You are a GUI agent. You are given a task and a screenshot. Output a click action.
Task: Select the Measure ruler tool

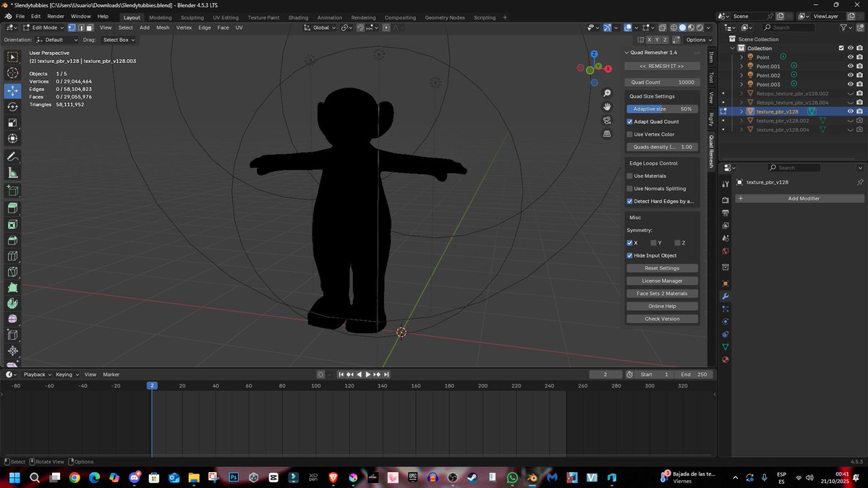tap(12, 173)
